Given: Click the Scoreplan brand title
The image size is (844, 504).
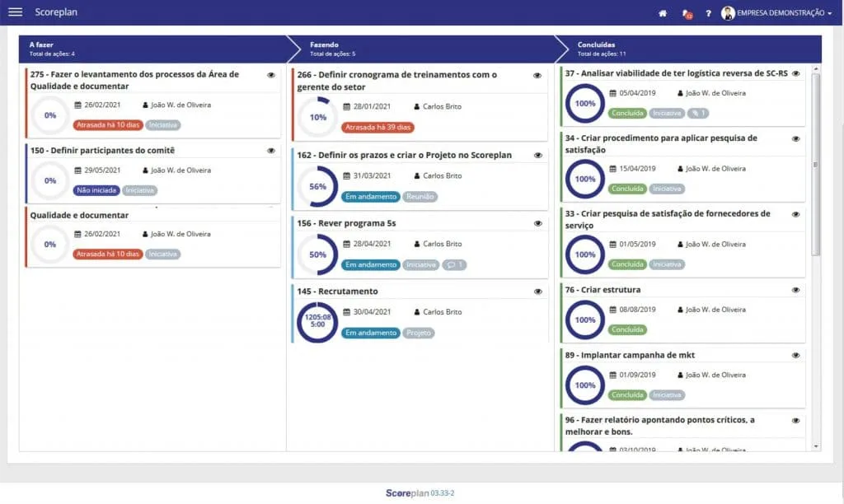Looking at the screenshot, I should pyautogui.click(x=56, y=12).
